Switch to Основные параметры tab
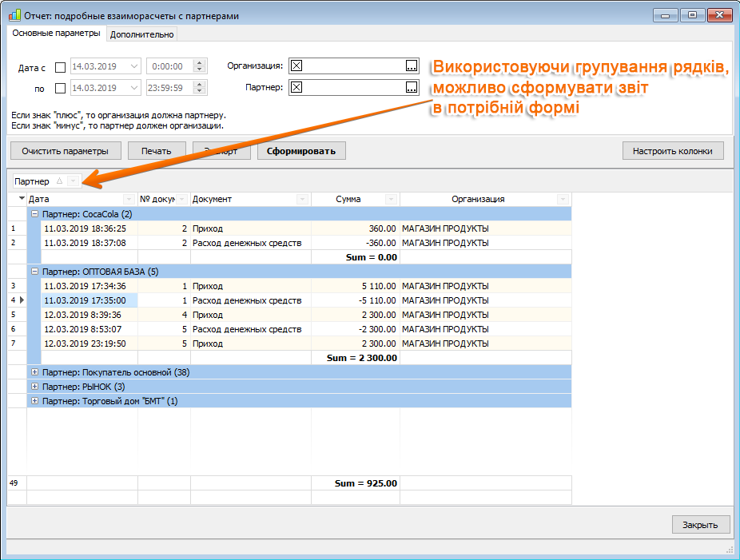 (56, 33)
